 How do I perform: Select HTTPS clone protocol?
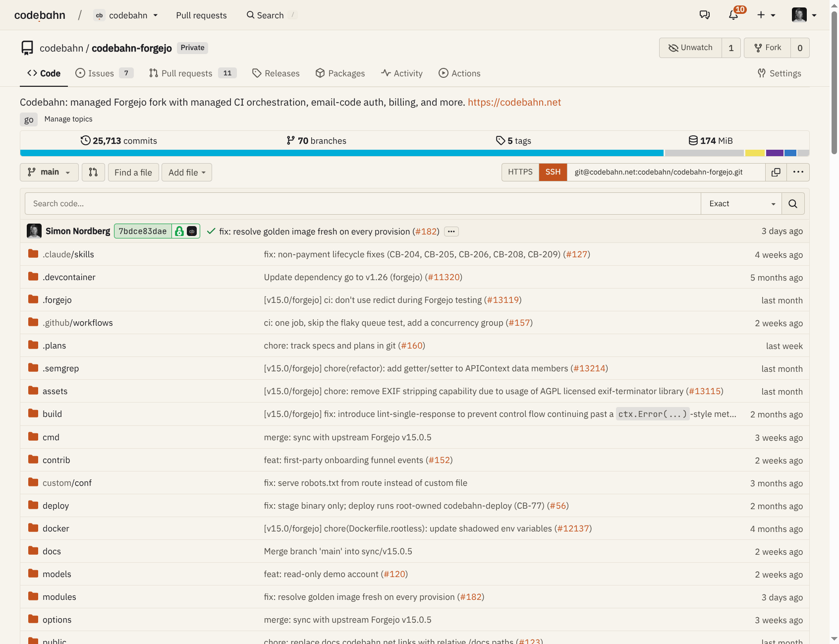tap(520, 172)
